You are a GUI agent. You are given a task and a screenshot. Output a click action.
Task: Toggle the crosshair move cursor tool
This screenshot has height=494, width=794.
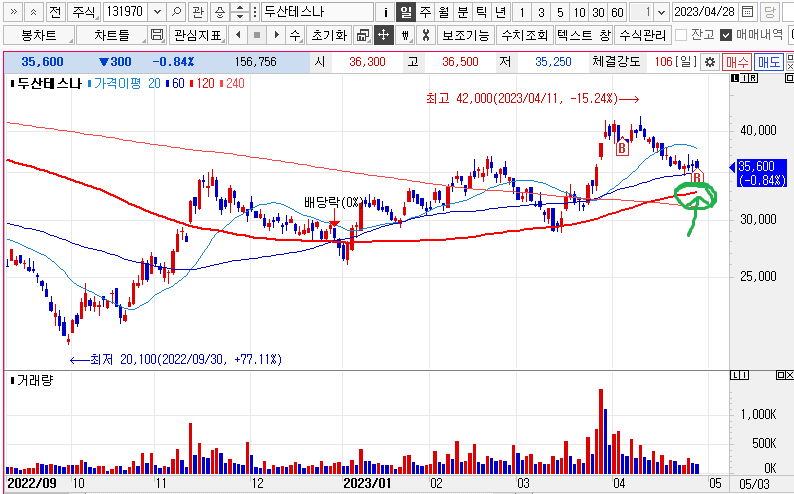(x=383, y=35)
